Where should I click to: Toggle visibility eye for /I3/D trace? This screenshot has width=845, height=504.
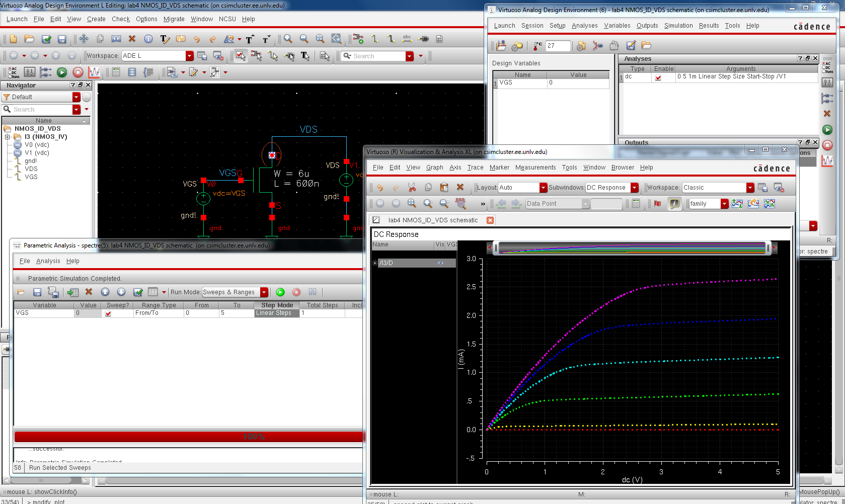(x=440, y=263)
